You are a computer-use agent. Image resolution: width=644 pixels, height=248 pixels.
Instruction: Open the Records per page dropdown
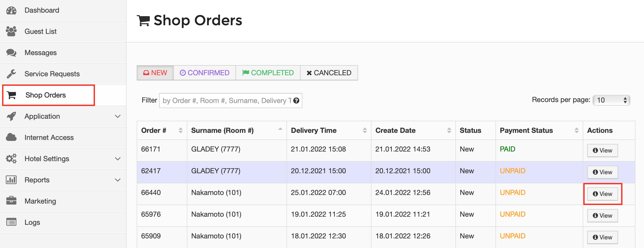[x=611, y=100]
